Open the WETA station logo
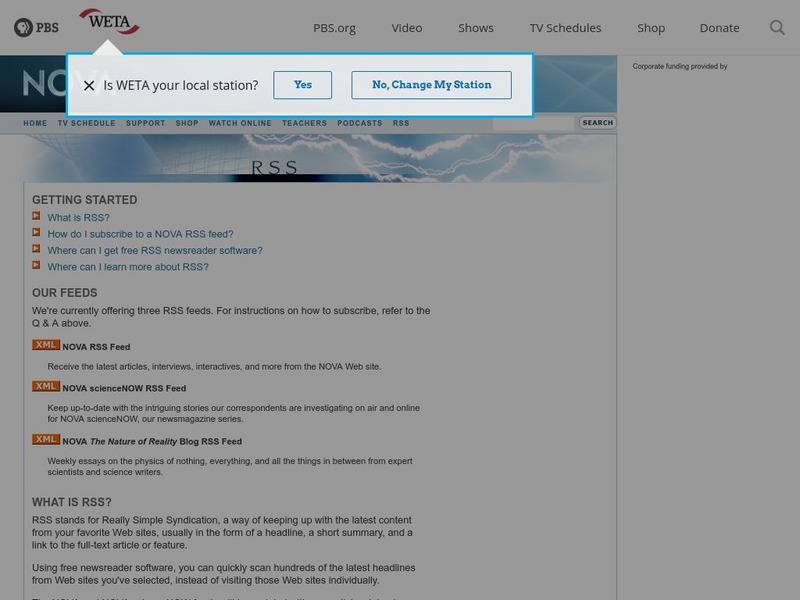Image resolution: width=800 pixels, height=600 pixels. (109, 21)
